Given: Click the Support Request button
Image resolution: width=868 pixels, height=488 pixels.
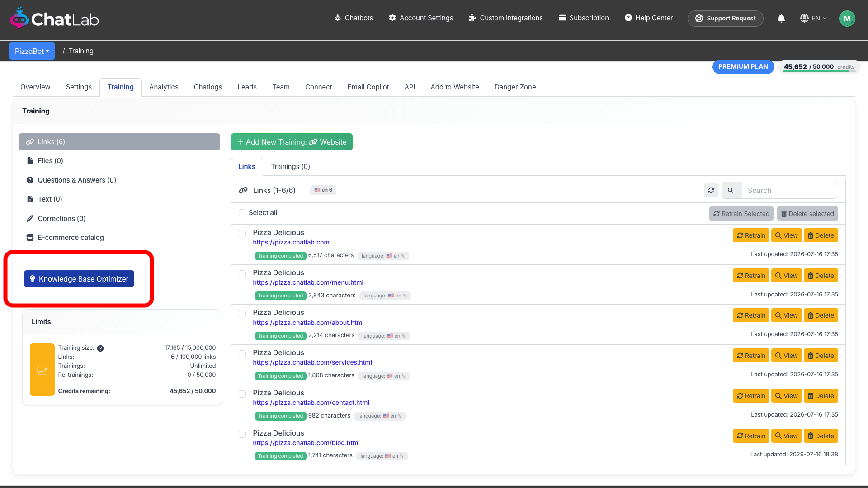Looking at the screenshot, I should click(x=726, y=19).
